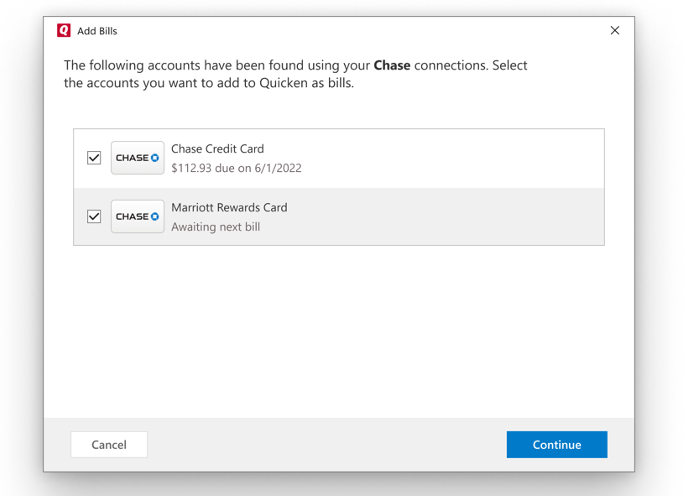Select the 'Marriott Rewards Card' account name
Image resolution: width=686 pixels, height=496 pixels.
[x=229, y=208]
